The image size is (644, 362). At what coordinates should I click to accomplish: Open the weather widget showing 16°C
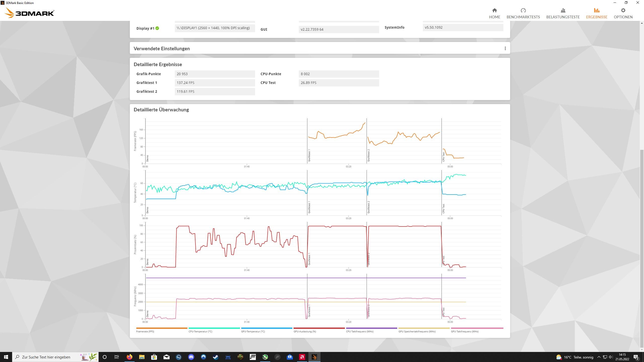(x=574, y=357)
